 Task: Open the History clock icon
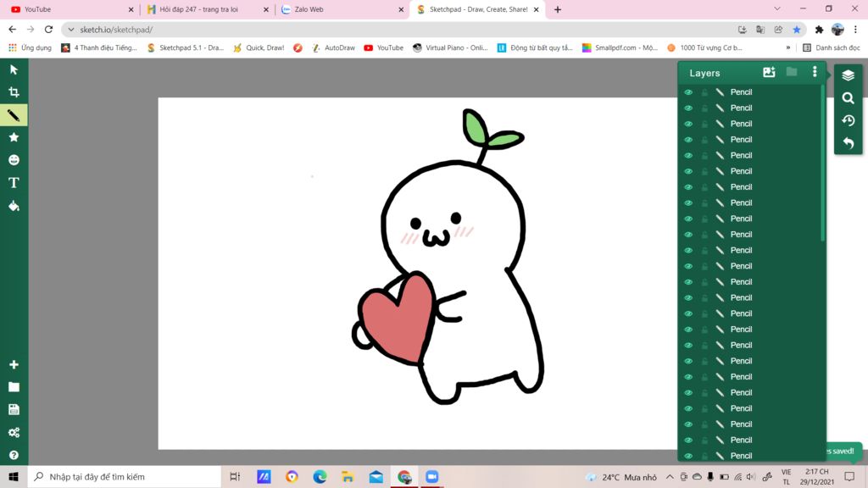tap(848, 121)
